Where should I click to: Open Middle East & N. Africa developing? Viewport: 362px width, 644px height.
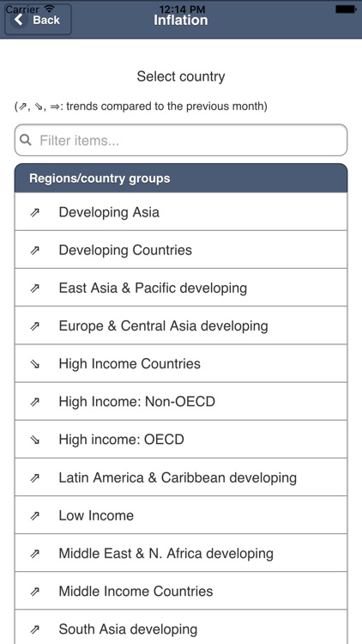[181, 553]
